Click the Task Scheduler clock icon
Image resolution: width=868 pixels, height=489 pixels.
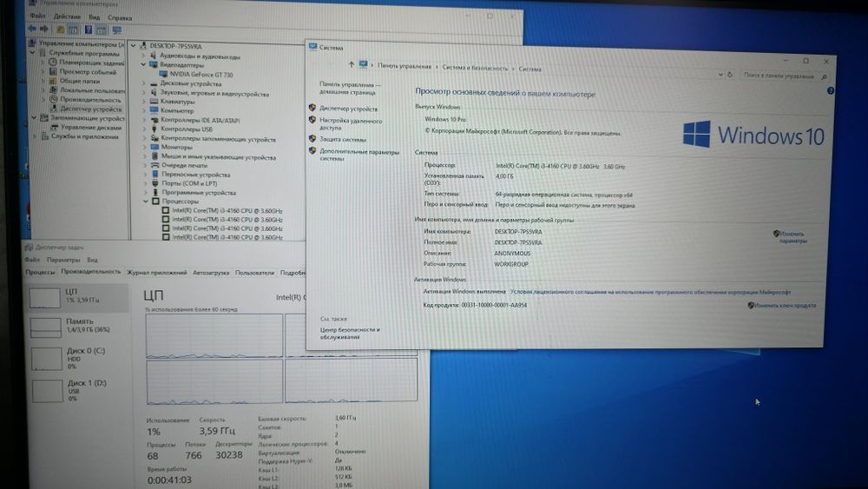click(53, 63)
